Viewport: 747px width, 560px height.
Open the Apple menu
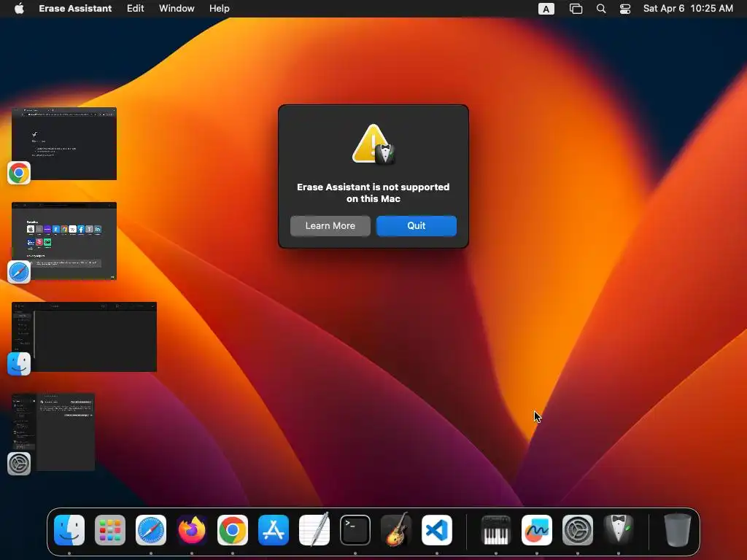[x=19, y=9]
